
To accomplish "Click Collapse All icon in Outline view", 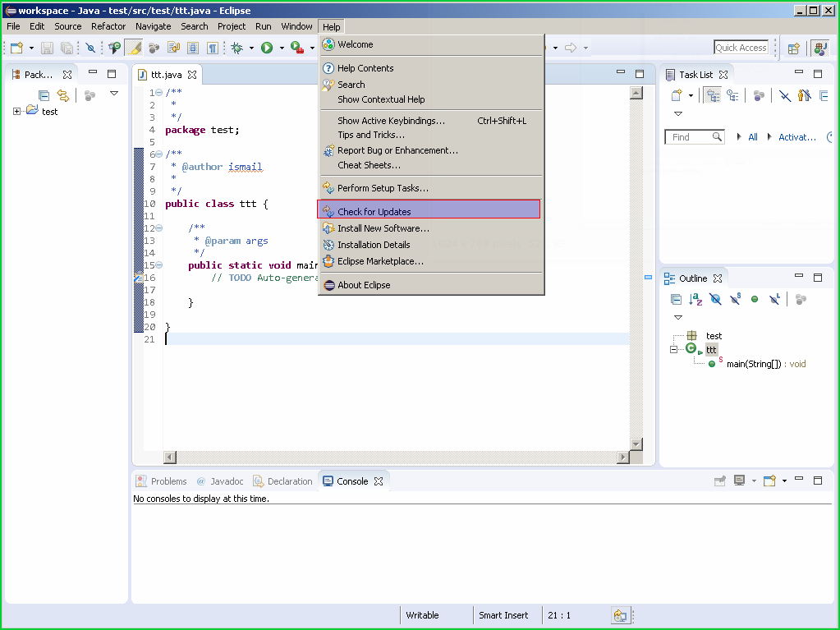I will click(x=676, y=299).
